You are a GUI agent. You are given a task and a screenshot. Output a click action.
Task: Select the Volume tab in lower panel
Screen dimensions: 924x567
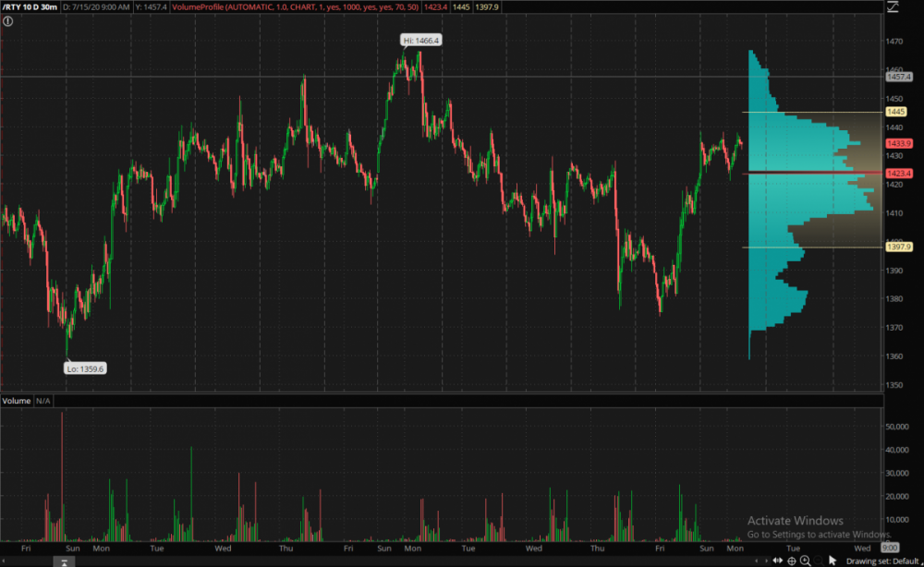pos(17,401)
